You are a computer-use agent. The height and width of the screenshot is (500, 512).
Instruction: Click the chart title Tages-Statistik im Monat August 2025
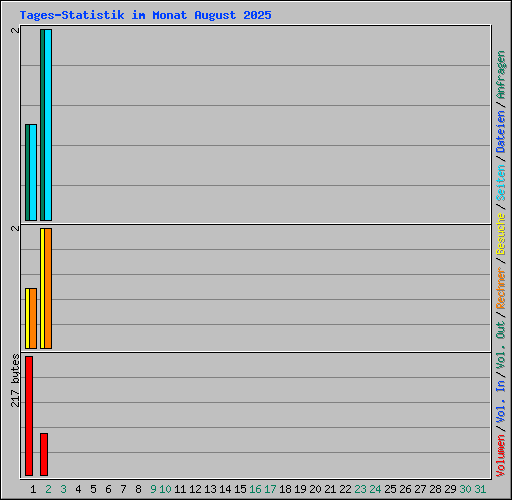pos(145,15)
